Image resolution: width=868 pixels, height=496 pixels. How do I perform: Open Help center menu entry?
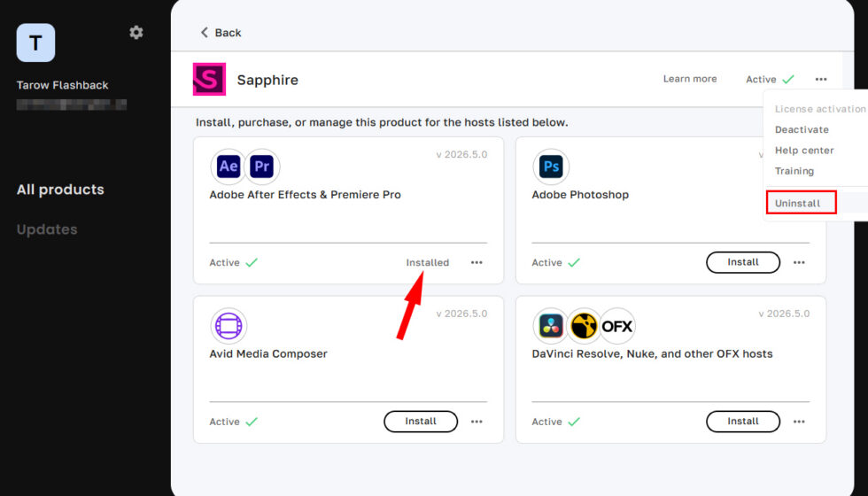(804, 150)
